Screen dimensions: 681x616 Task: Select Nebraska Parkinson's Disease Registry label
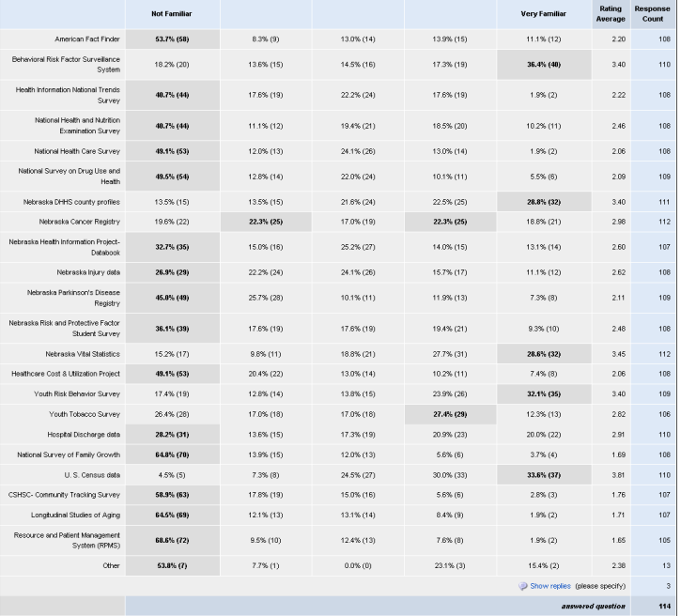pos(73,298)
